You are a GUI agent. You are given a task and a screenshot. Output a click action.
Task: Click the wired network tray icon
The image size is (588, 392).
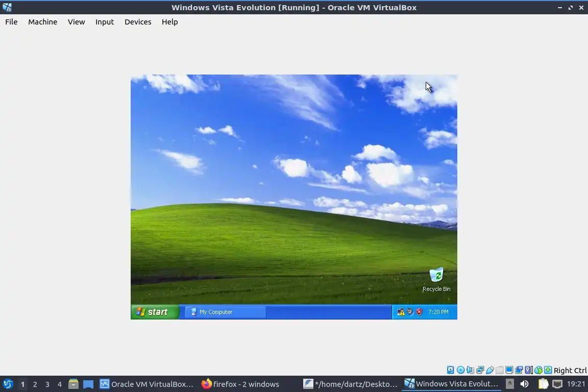(557, 384)
